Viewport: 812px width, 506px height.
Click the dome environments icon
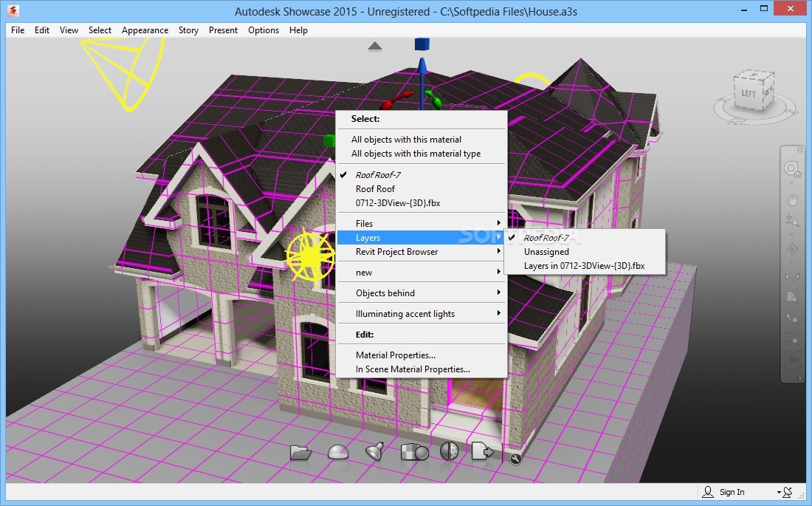pyautogui.click(x=338, y=452)
